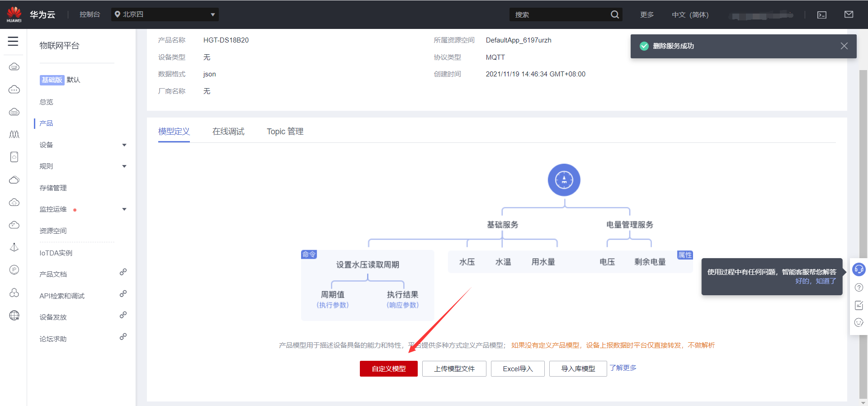Select the 基础服务 service node
This screenshot has width=868, height=406.
[x=502, y=225]
